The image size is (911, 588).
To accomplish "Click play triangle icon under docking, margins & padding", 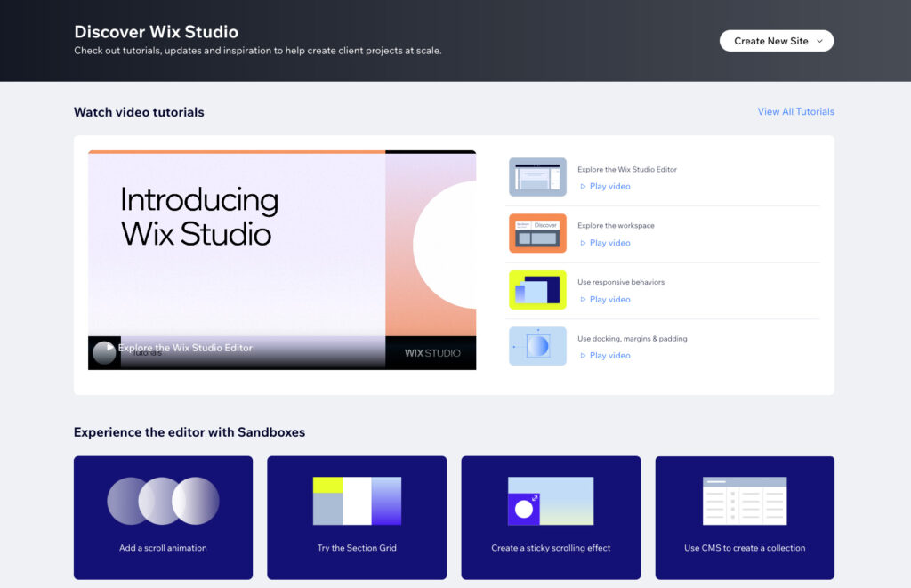I will click(x=583, y=356).
